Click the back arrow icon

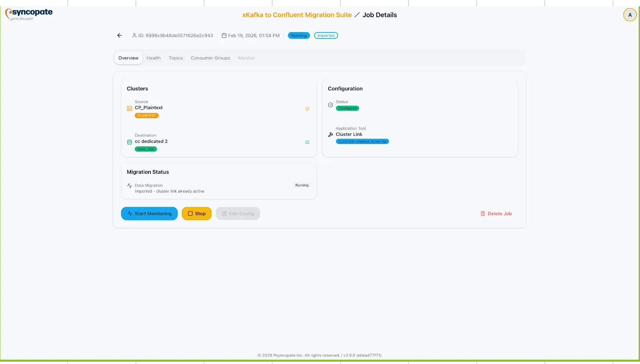119,36
